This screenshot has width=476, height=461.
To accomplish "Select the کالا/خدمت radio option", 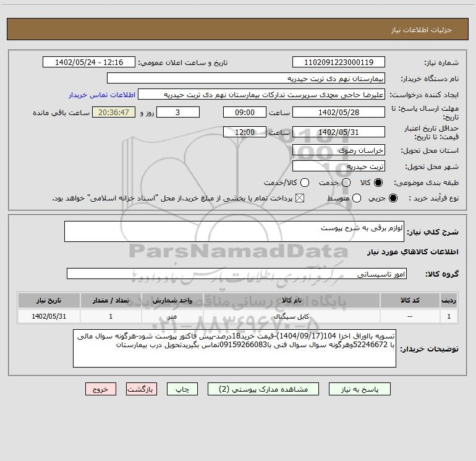I will 305,183.
